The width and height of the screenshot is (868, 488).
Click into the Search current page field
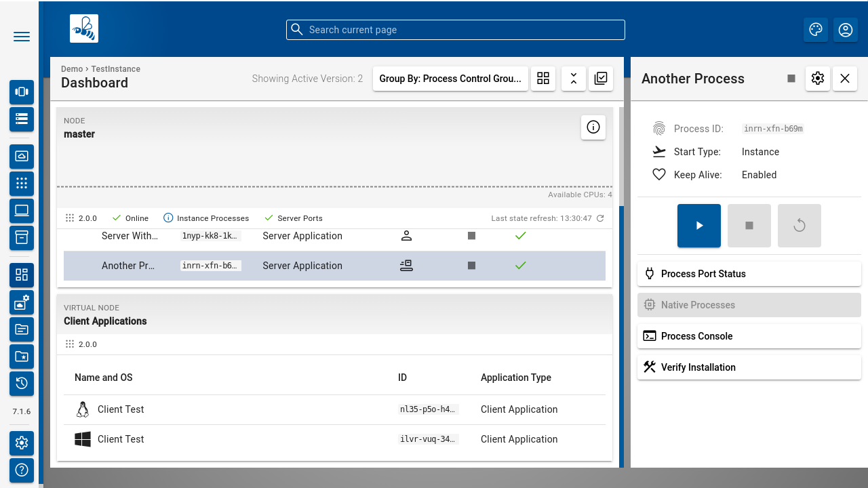[x=456, y=30]
